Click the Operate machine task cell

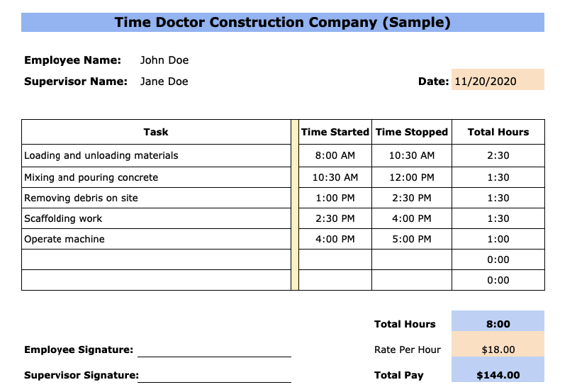click(65, 239)
